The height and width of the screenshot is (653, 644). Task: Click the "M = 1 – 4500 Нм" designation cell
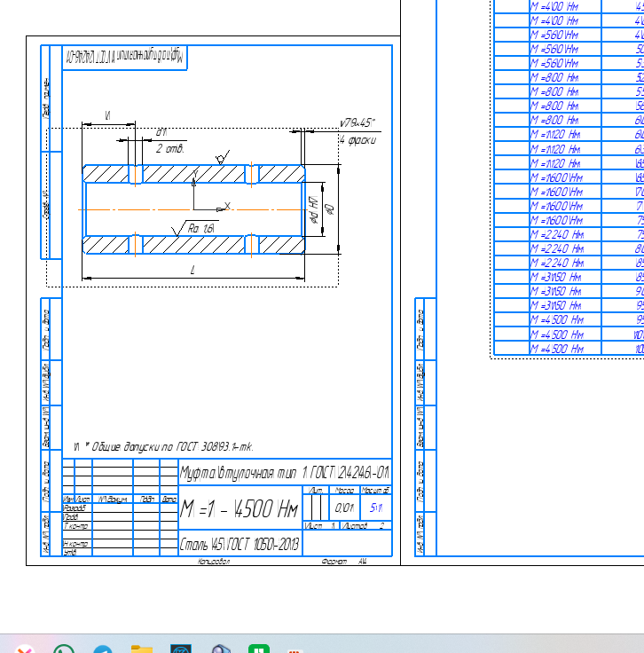240,510
